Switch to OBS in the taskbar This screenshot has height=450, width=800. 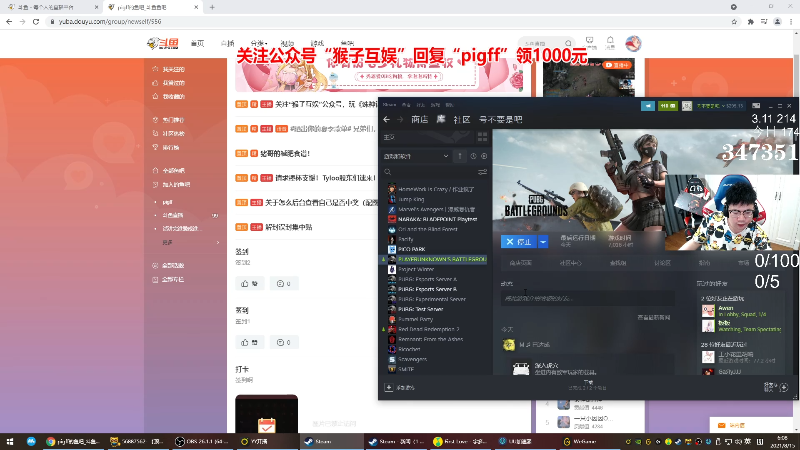click(200, 441)
